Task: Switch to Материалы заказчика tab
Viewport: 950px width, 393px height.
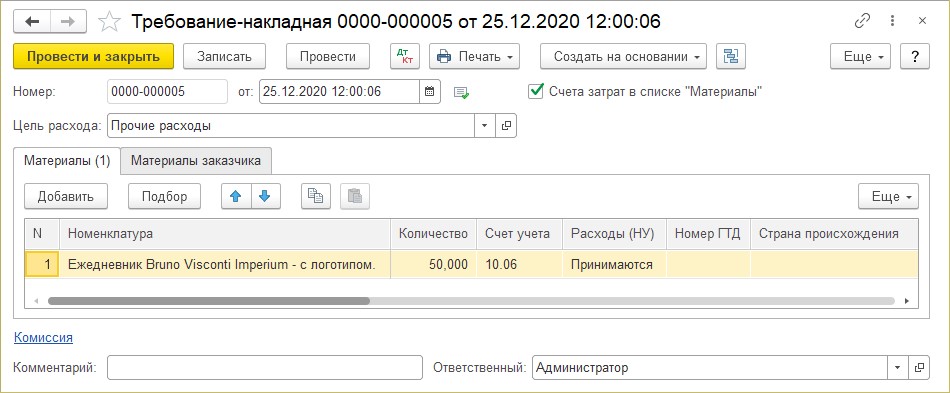Action: tap(196, 160)
